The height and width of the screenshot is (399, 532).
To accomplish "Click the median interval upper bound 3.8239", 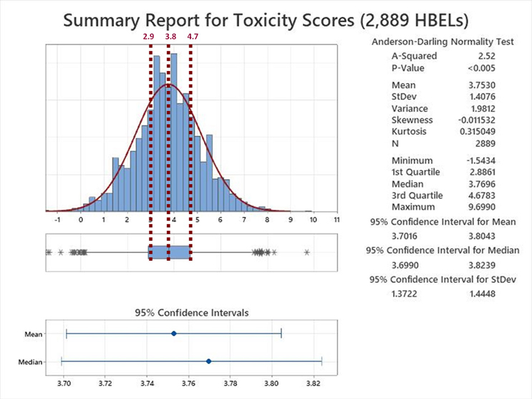I will click(x=482, y=265).
